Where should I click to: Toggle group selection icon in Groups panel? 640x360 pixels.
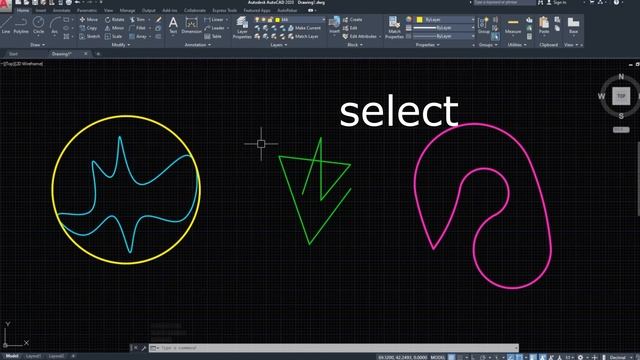(495, 36)
